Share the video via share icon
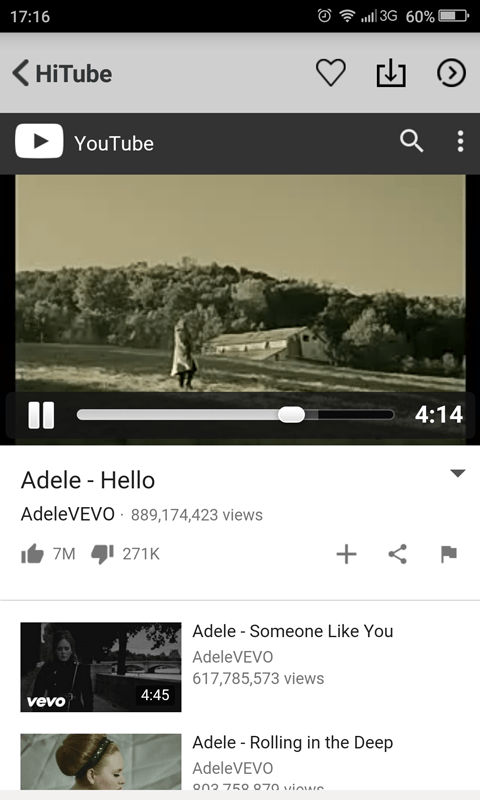The image size is (480, 800). [397, 554]
